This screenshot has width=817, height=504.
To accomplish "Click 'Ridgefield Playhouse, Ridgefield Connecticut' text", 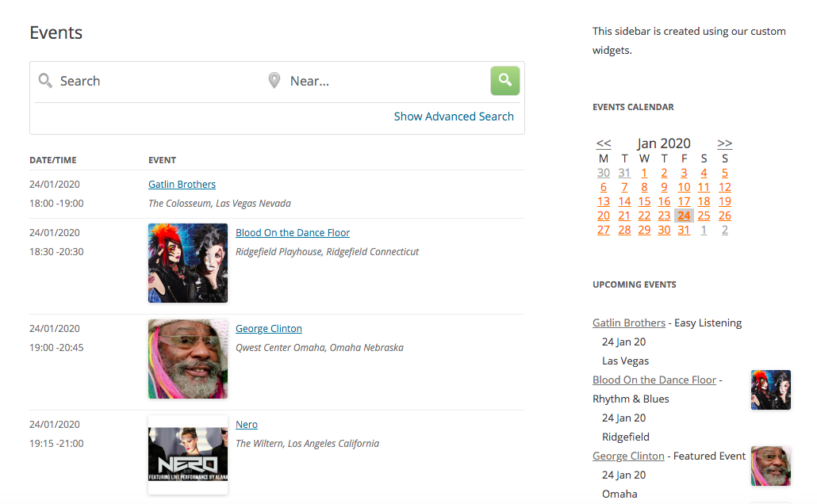I will 327,252.
